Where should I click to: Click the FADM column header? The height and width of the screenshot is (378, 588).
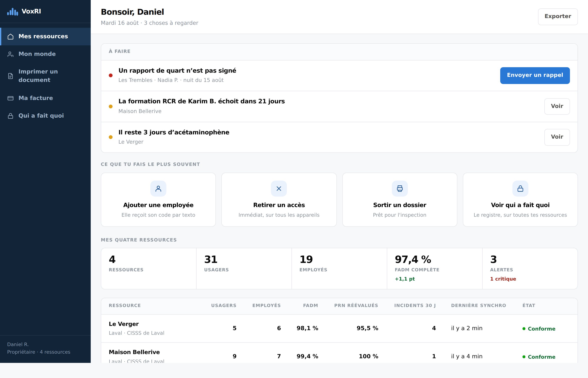pyautogui.click(x=310, y=306)
